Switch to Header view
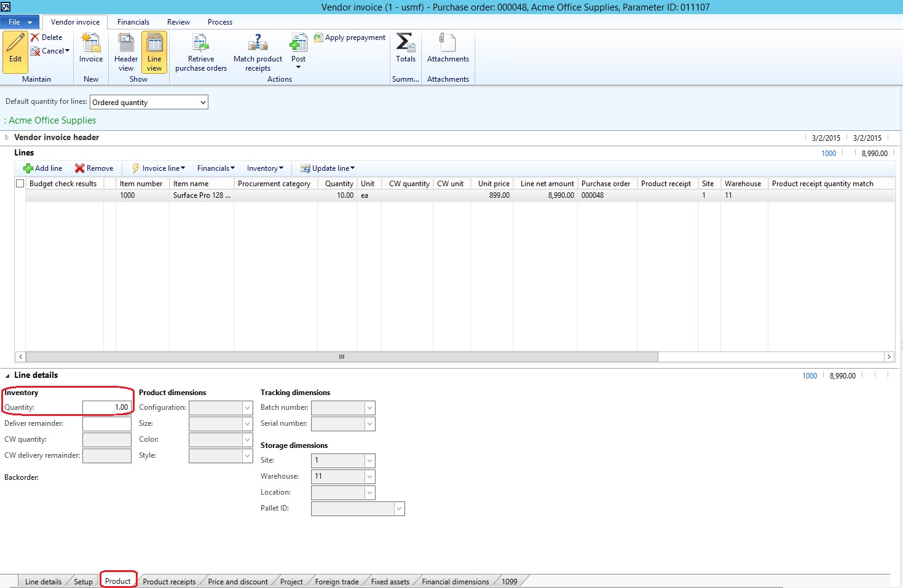Image resolution: width=903 pixels, height=588 pixels. click(x=125, y=52)
